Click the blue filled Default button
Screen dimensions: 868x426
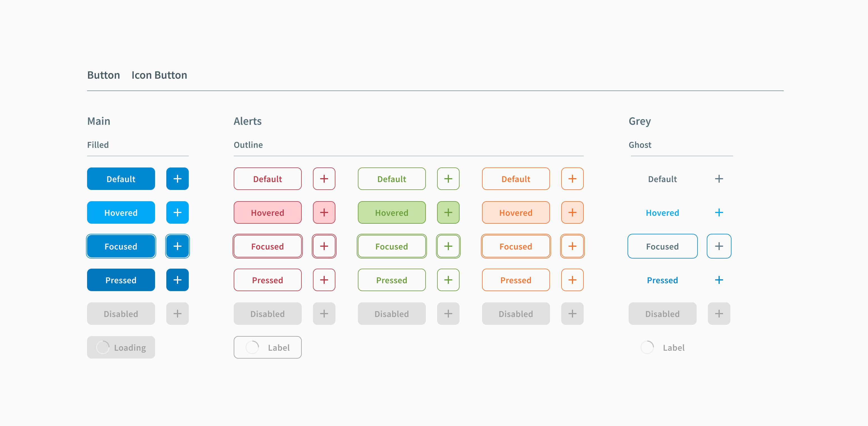click(x=121, y=179)
